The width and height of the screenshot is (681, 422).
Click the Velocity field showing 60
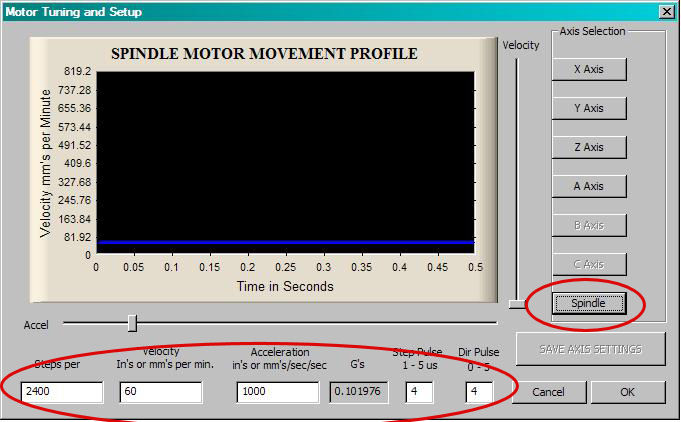[160, 392]
